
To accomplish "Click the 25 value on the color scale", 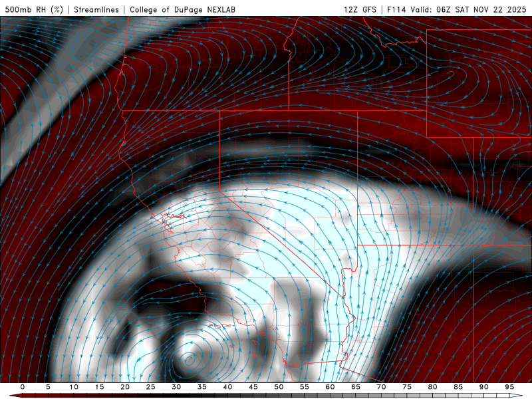I will coord(151,387).
